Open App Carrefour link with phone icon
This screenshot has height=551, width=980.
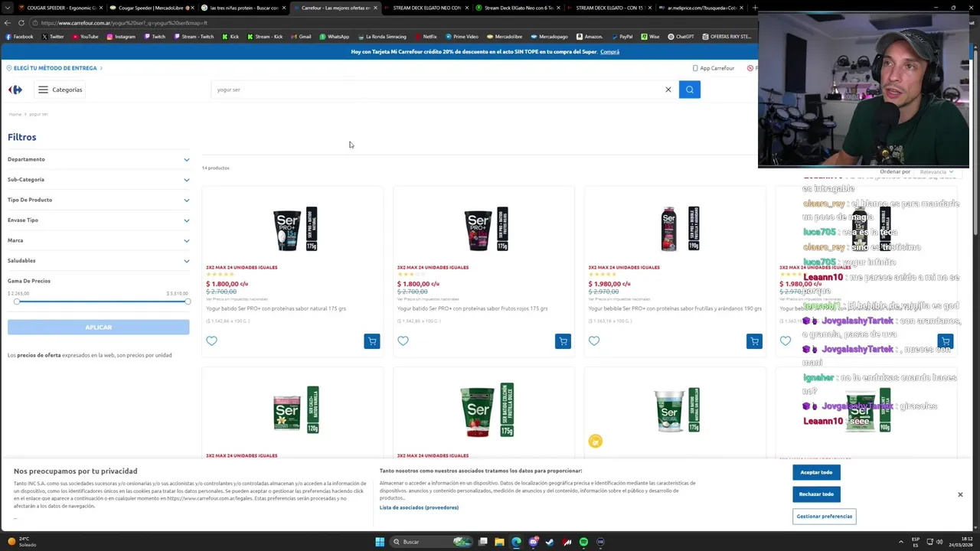[x=714, y=68]
